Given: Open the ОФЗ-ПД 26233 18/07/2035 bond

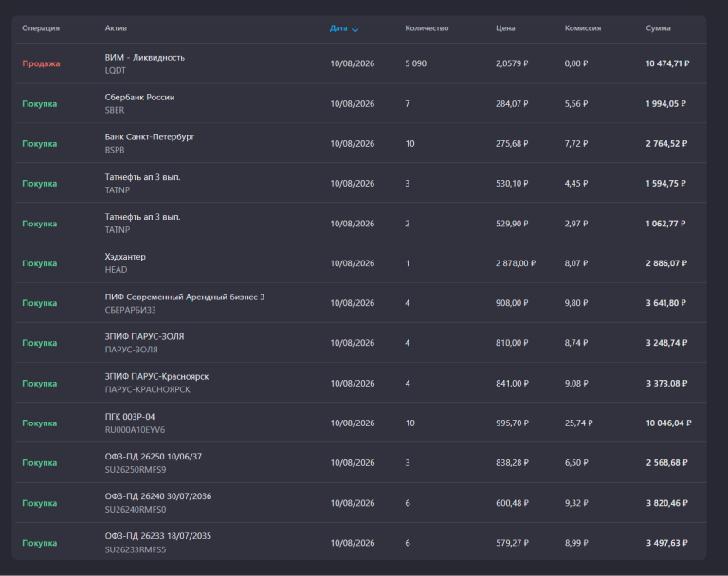Looking at the screenshot, I should click(x=158, y=536).
